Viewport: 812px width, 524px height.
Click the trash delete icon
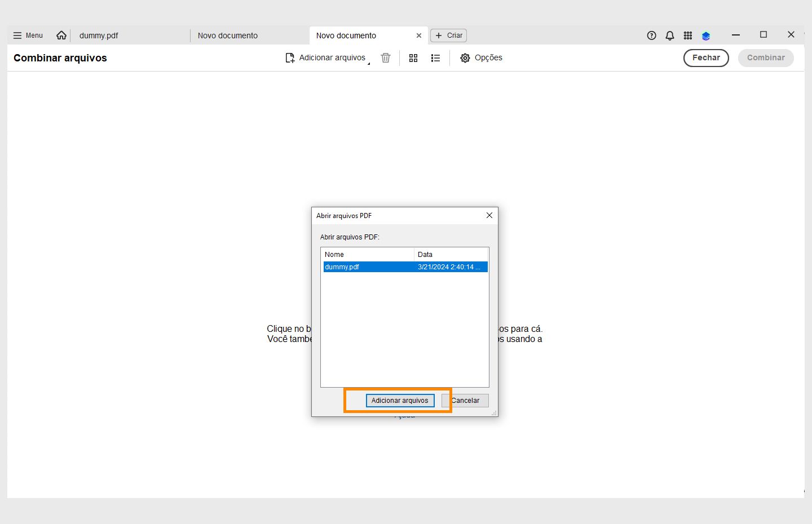click(386, 57)
